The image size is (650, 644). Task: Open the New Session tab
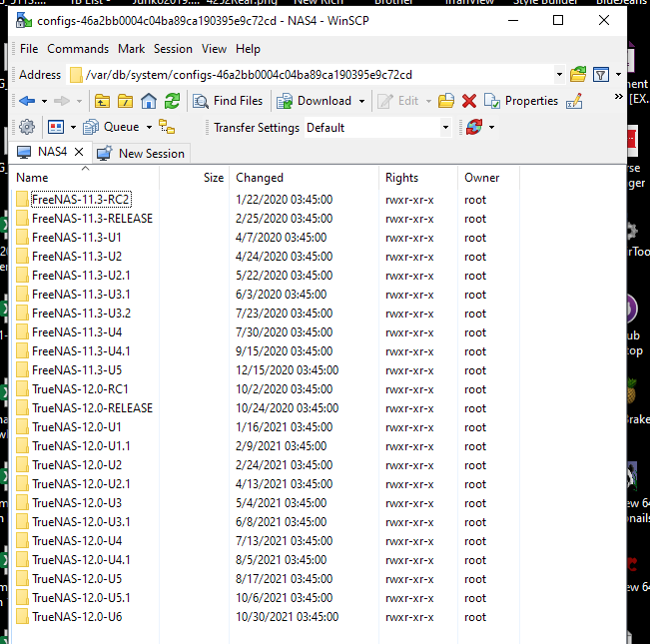[141, 154]
